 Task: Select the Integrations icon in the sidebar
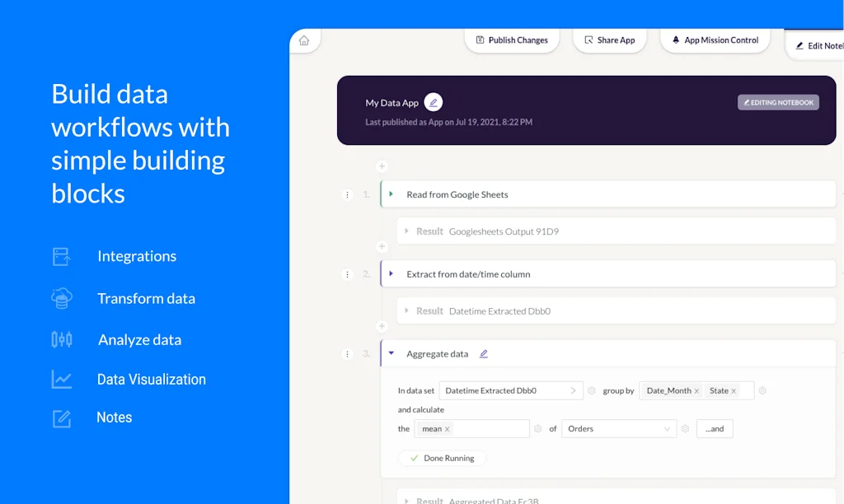62,256
